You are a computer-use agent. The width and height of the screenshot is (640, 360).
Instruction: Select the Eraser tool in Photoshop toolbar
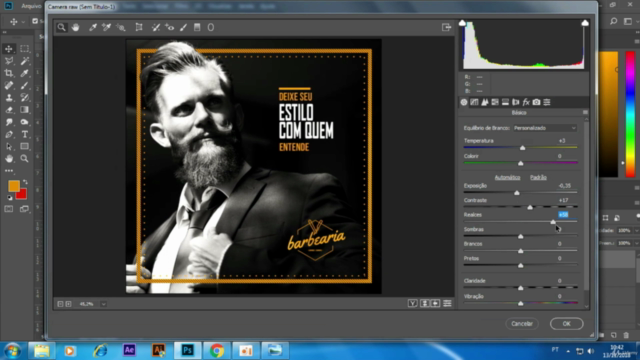tap(9, 110)
